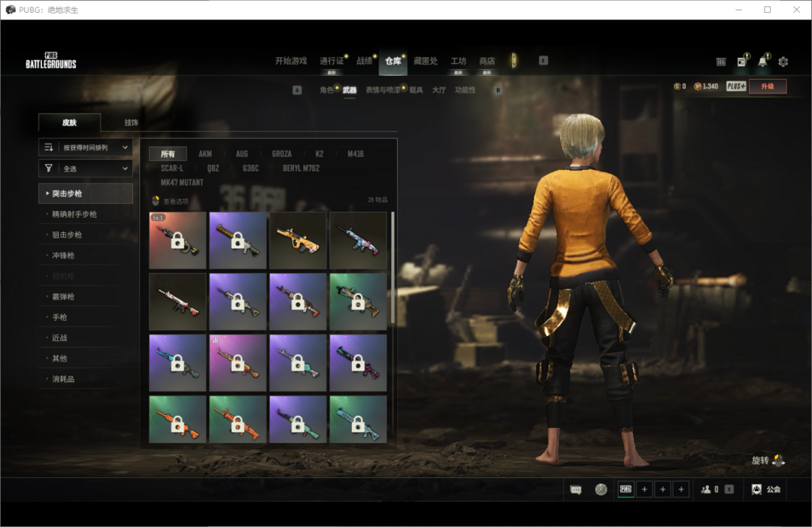Open the settings gear icon
This screenshot has width=812, height=527.
pyautogui.click(x=783, y=62)
